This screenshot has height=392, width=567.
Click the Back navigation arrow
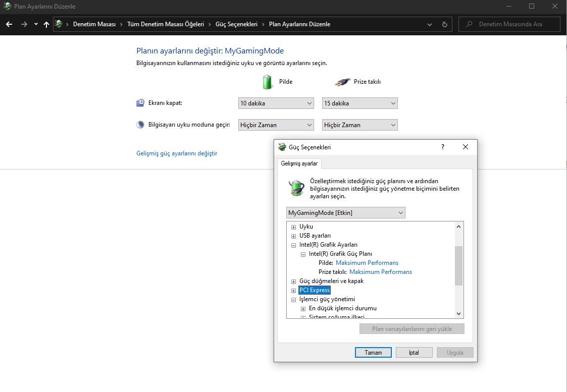point(9,24)
